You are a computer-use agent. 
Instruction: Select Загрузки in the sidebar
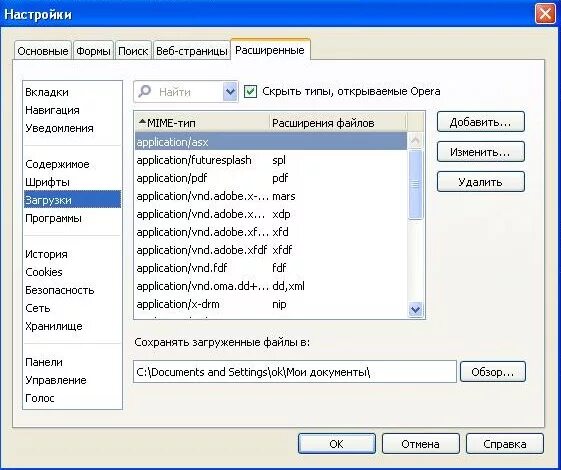coord(72,200)
